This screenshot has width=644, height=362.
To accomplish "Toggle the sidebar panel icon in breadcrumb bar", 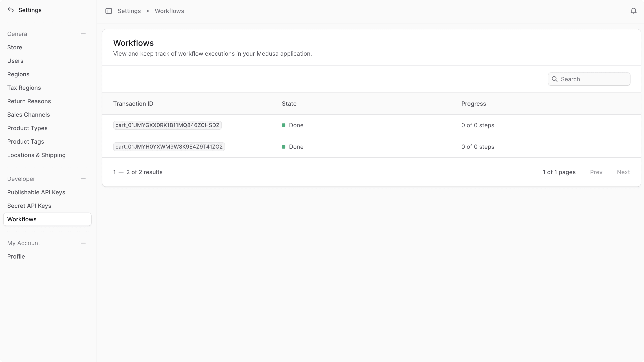I will point(108,11).
